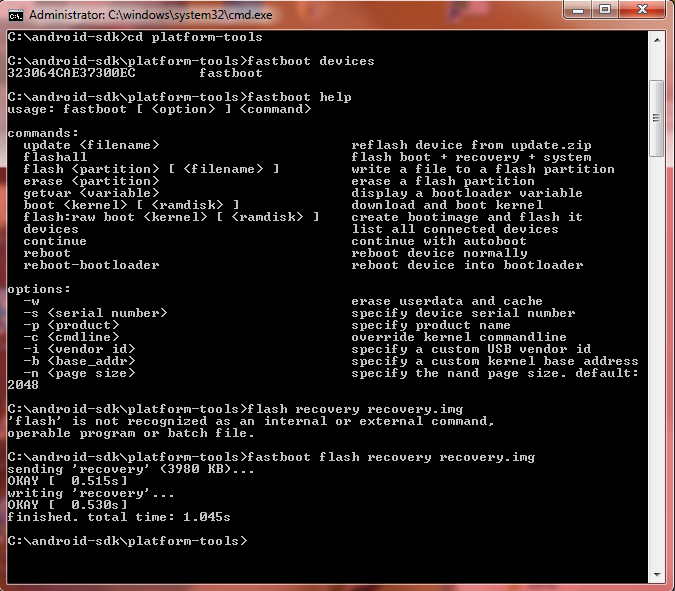This screenshot has height=591, width=675.
Task: Click 'continue with autoboot' description
Action: coord(439,241)
